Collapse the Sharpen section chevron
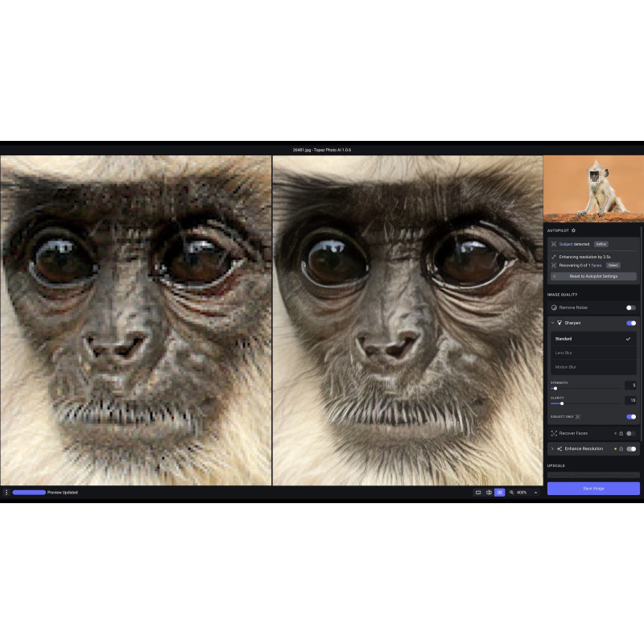The height and width of the screenshot is (644, 644). tap(552, 323)
